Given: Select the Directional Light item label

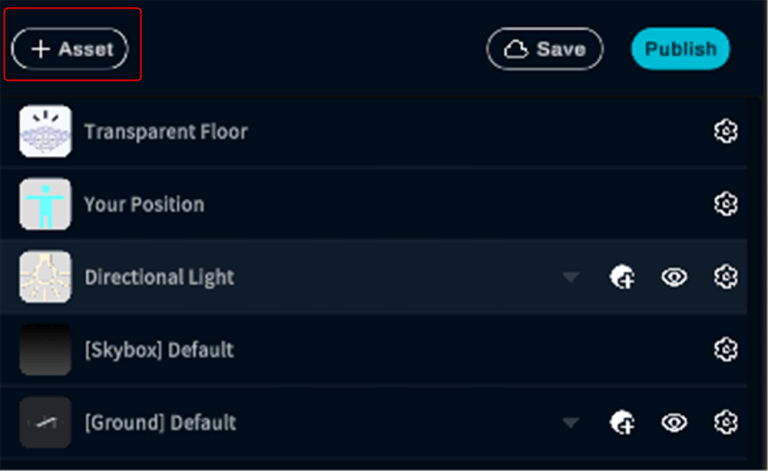Looking at the screenshot, I should (159, 277).
